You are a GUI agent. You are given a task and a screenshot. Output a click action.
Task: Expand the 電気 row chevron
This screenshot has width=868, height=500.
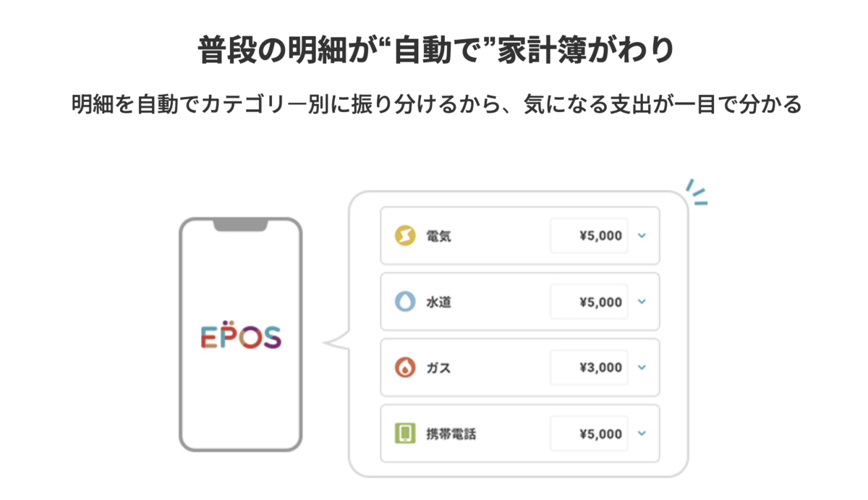(x=642, y=236)
